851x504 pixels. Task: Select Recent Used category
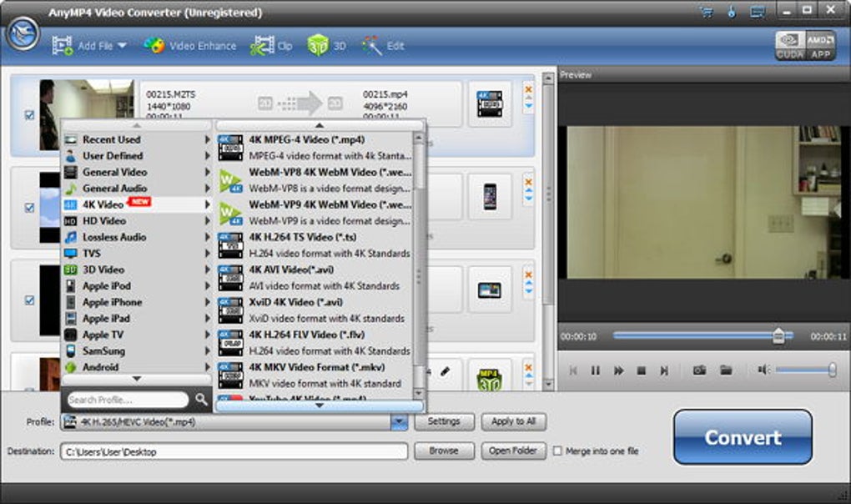click(x=137, y=139)
